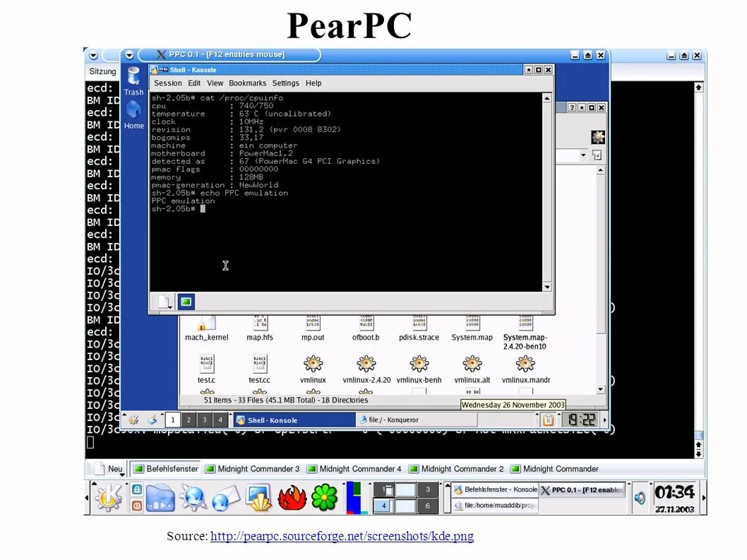
Task: Open the vmlinux.mandr gear icon
Action: (525, 364)
